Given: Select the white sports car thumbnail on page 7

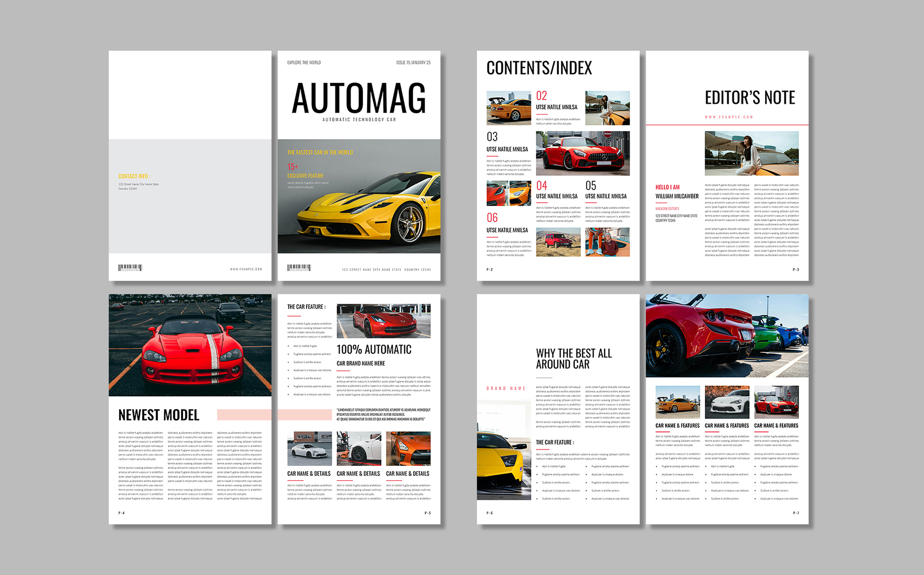Looking at the screenshot, I should tap(727, 402).
